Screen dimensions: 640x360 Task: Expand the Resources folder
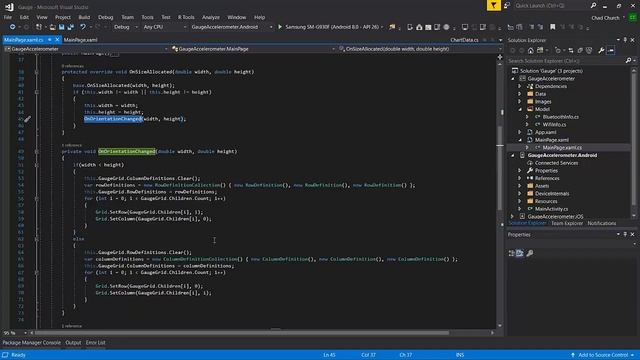click(520, 201)
